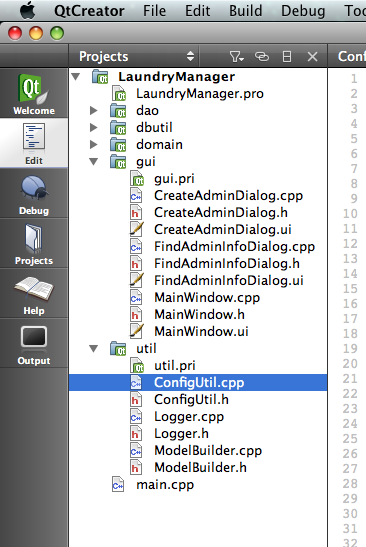The height and width of the screenshot is (547, 366).
Task: Expand the domain folder
Action: click(94, 144)
